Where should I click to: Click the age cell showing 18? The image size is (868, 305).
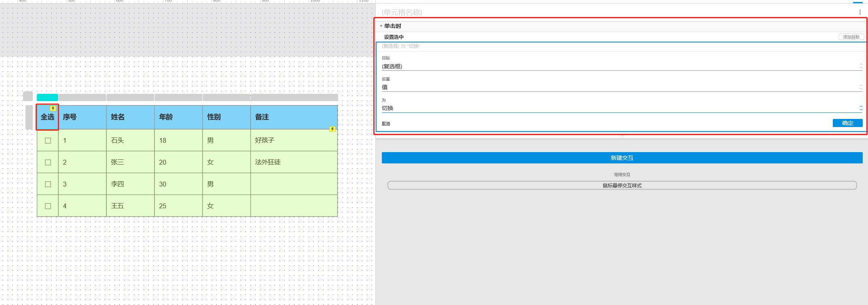pos(178,140)
